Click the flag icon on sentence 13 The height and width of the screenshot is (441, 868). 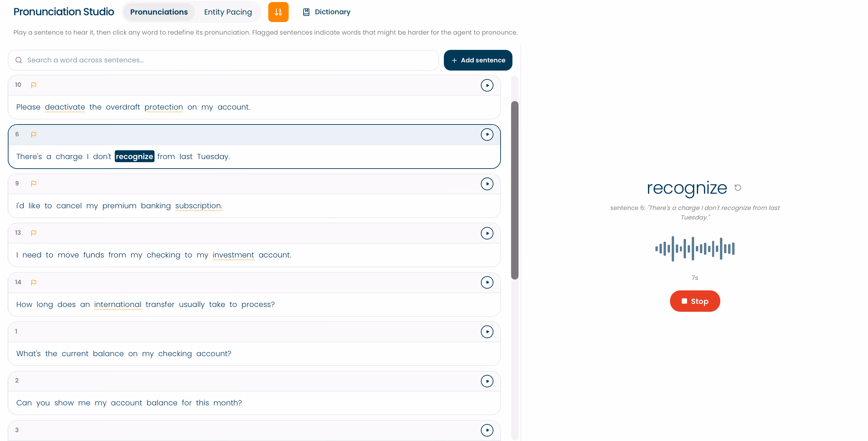tap(34, 233)
